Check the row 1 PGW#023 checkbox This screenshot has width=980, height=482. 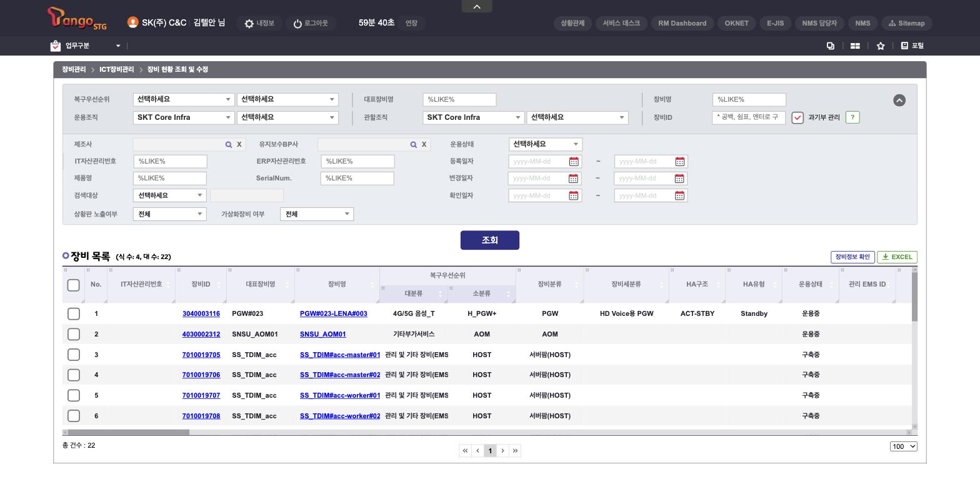[74, 313]
